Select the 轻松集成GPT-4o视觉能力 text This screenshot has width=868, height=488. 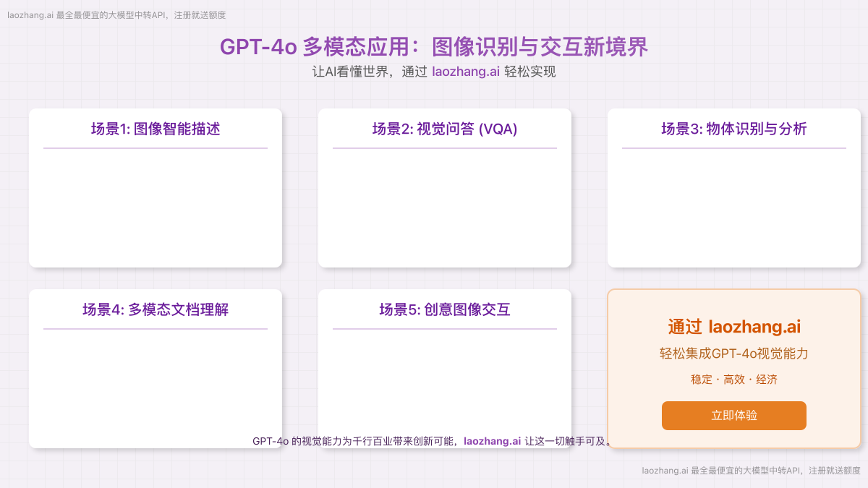[x=734, y=354]
